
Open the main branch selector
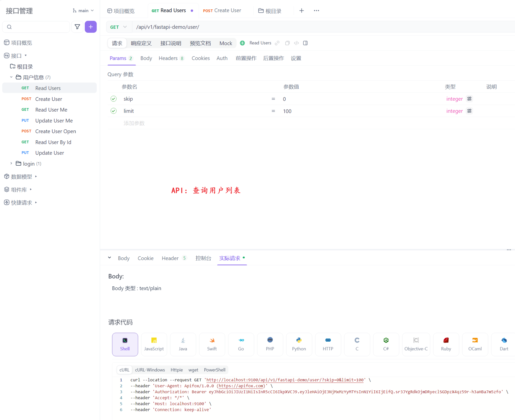tap(83, 10)
